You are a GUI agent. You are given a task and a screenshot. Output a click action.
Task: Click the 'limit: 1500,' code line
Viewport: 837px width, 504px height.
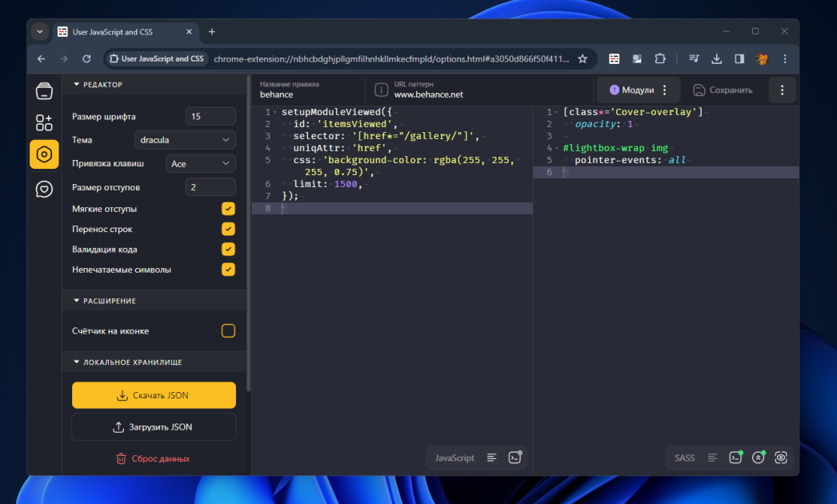coord(328,184)
